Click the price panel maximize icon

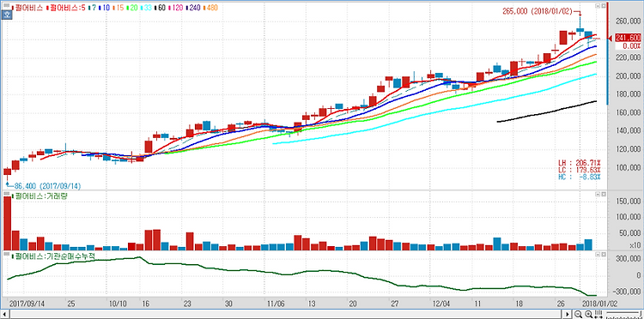[604, 6]
